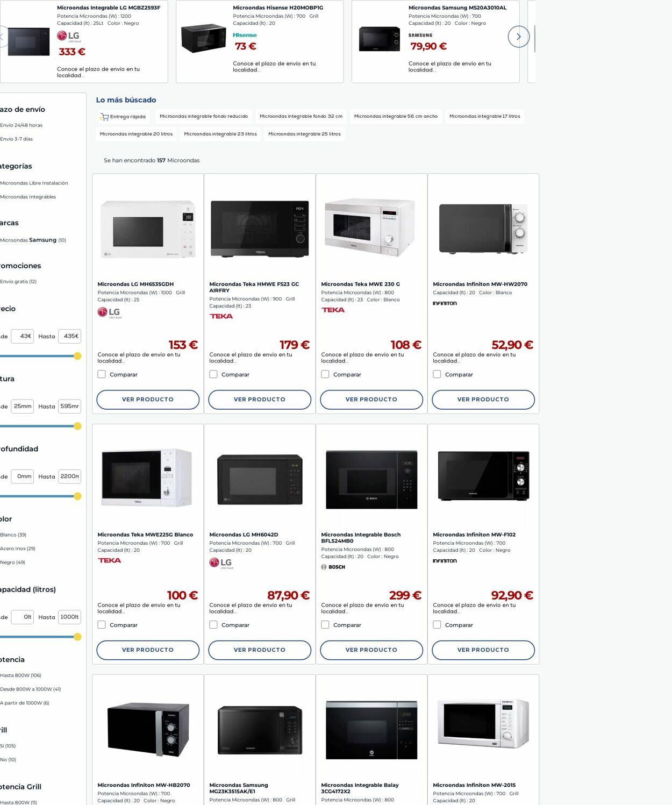Check Comparar for Teka MWE 230 G
This screenshot has width=672, height=805.
325,374
